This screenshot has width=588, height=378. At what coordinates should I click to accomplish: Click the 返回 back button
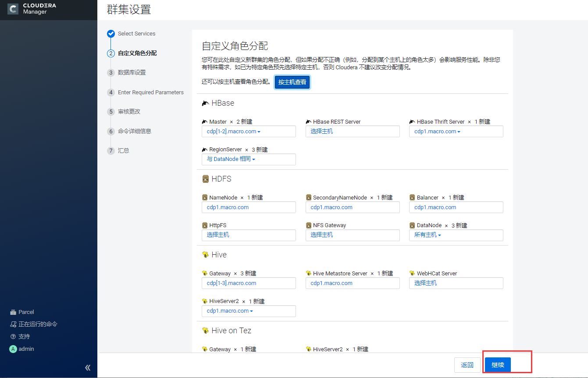tap(467, 365)
